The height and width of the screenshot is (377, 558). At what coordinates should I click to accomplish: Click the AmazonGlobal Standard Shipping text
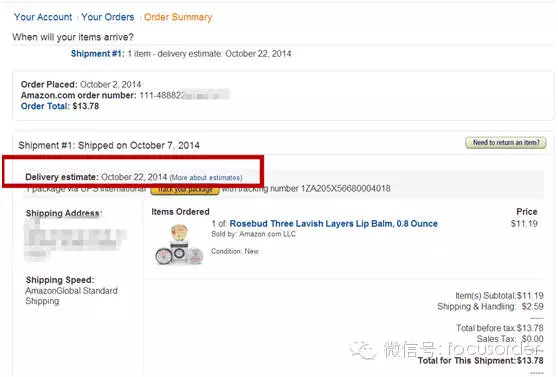(x=71, y=296)
